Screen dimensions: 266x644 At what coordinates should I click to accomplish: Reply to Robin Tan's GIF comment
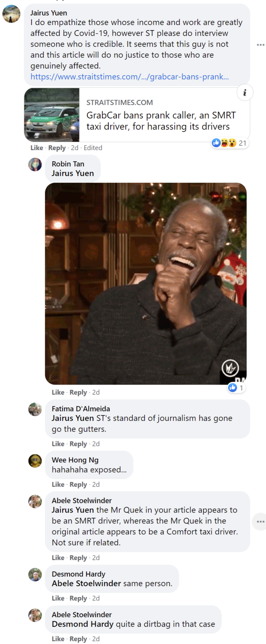78,392
